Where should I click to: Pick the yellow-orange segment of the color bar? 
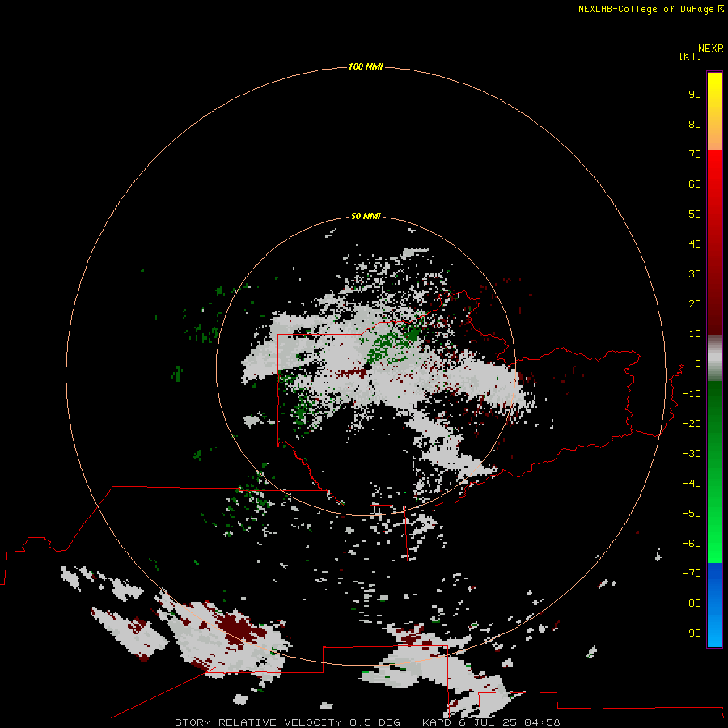pyautogui.click(x=714, y=112)
